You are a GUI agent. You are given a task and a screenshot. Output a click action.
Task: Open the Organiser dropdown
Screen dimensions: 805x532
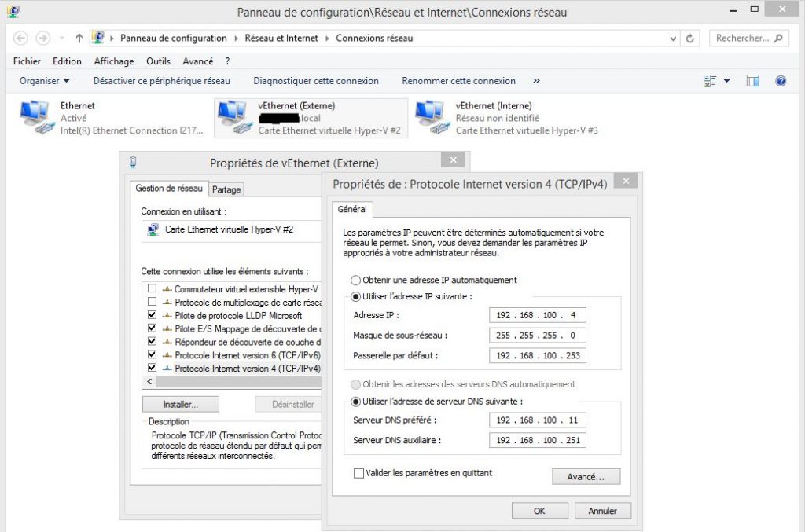[44, 80]
